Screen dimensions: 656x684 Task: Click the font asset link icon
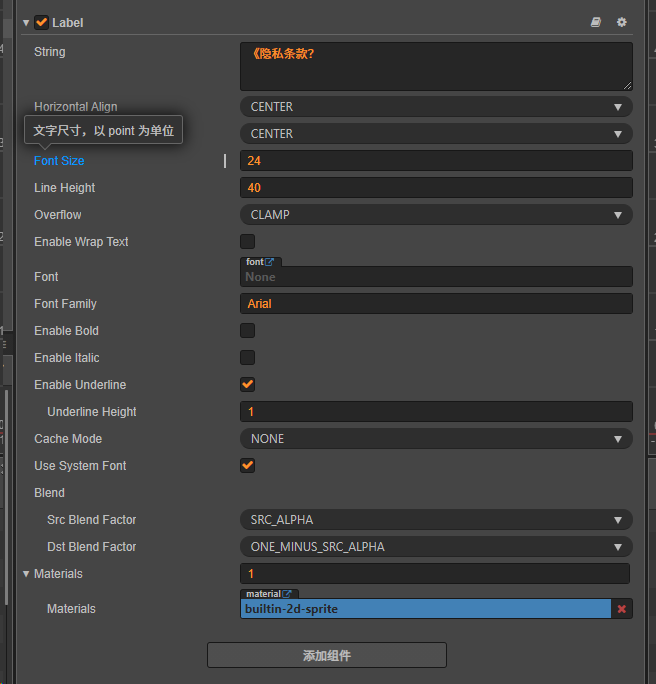(270, 262)
